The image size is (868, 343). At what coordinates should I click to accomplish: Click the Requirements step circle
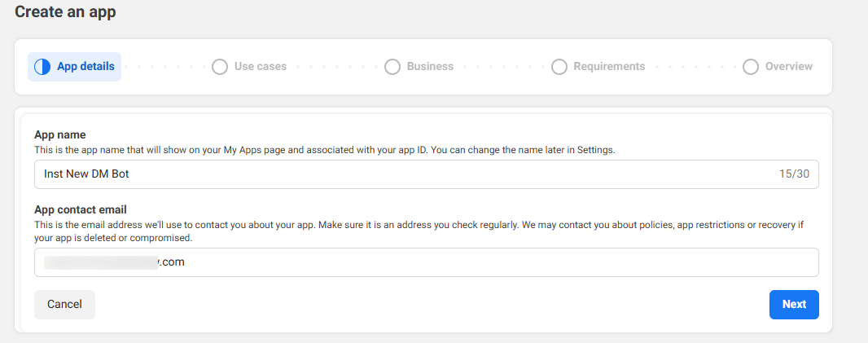559,67
